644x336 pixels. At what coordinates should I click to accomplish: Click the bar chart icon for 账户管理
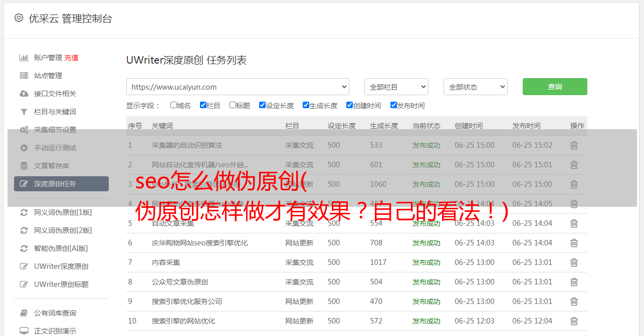24,58
